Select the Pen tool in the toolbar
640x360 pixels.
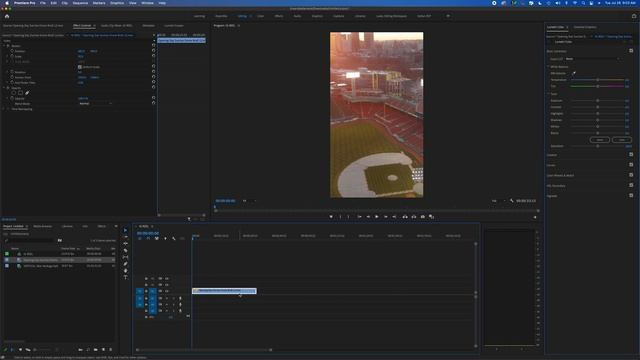pos(125,264)
